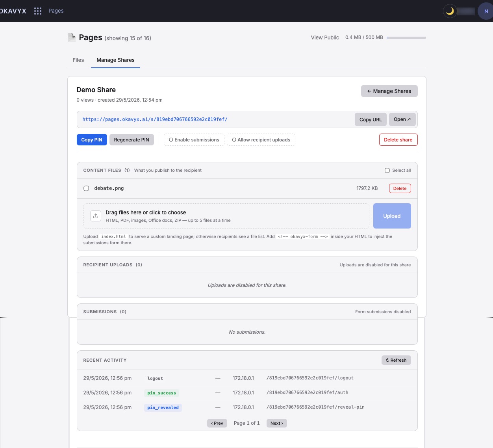Go to previous activity page
This screenshot has height=448, width=493.
click(217, 423)
